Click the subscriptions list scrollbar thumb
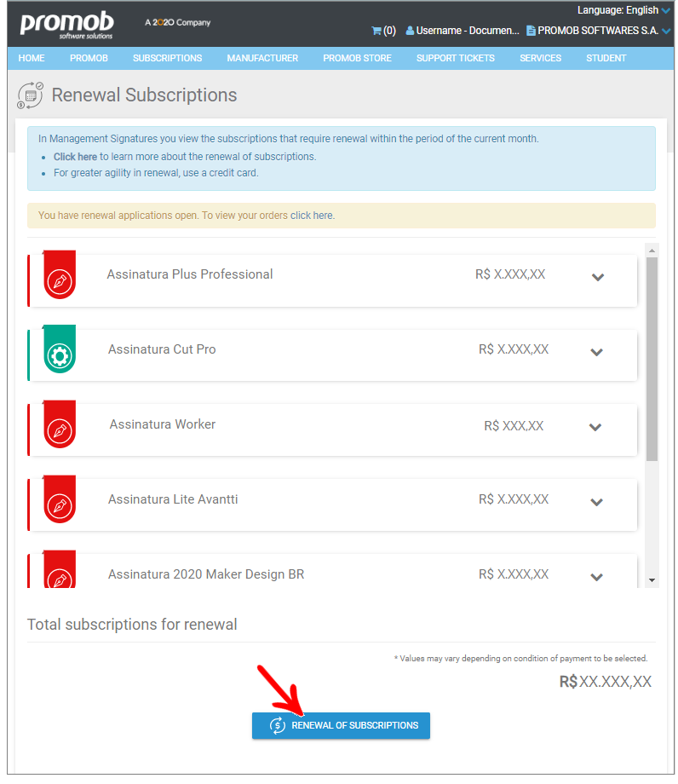 [x=652, y=359]
